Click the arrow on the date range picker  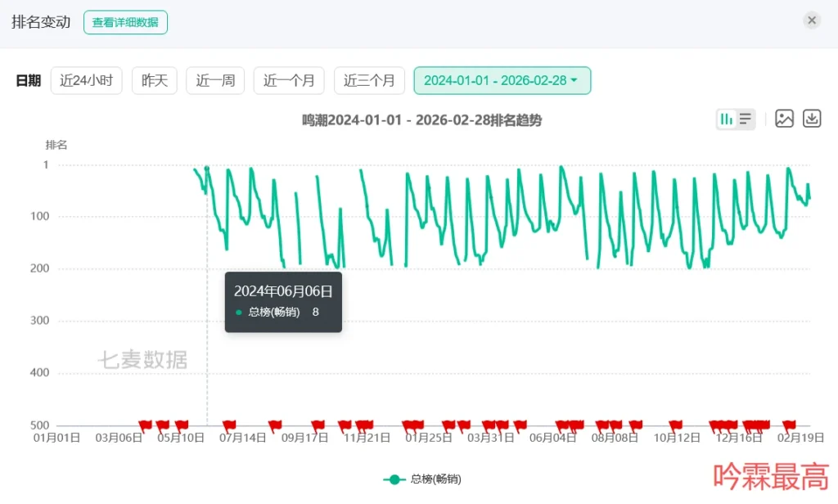[574, 80]
